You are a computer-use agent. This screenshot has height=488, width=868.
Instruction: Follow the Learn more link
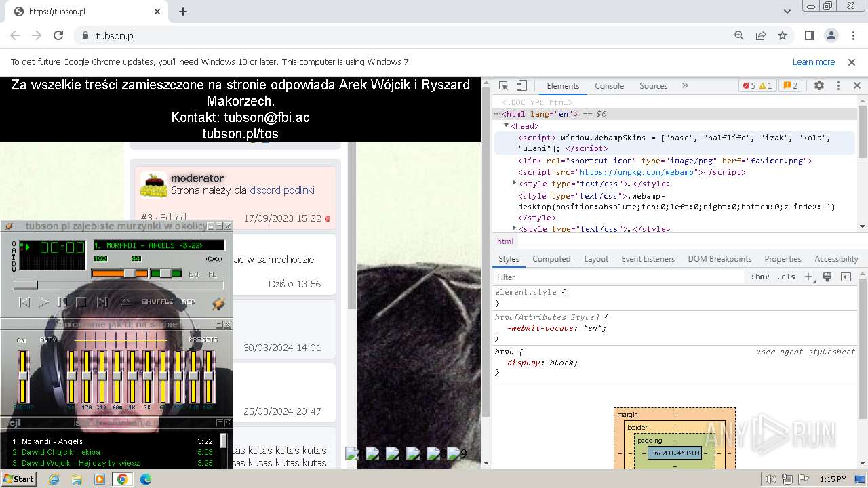coord(814,62)
